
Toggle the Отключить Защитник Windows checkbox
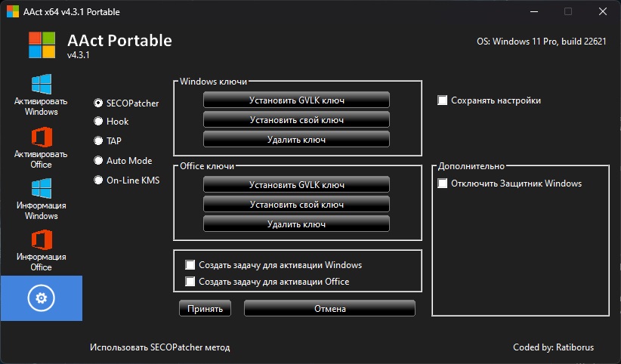443,183
